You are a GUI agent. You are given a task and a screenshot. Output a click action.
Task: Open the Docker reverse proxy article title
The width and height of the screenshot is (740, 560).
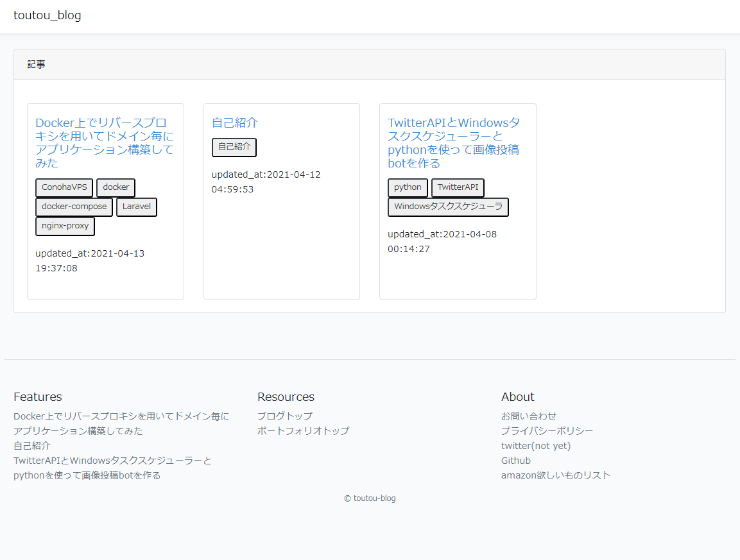[x=105, y=142]
